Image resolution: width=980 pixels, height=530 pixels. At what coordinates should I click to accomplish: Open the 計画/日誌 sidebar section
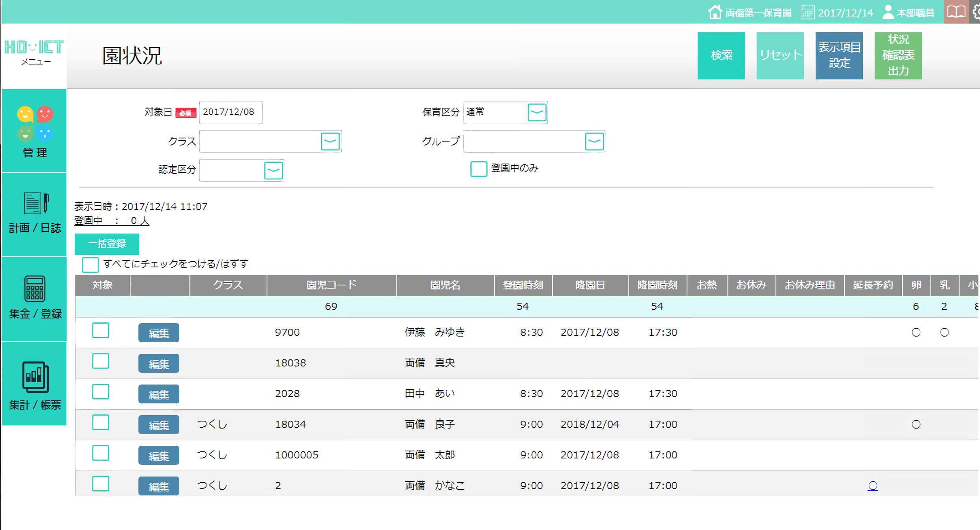34,215
